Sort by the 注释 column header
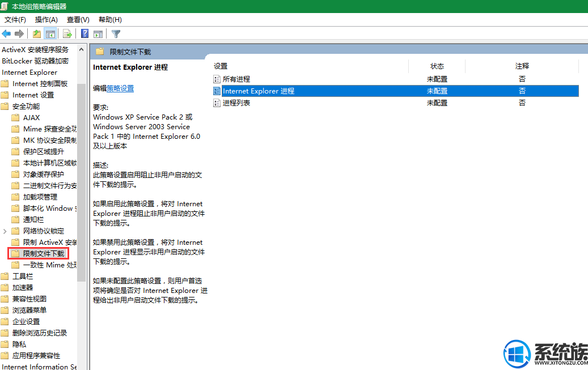The width and height of the screenshot is (588, 370). coord(522,66)
